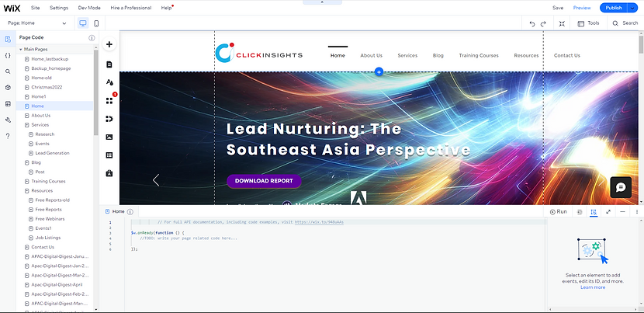Viewport: 644px width, 313px height.
Task: Open the Site menu
Action: [36, 8]
